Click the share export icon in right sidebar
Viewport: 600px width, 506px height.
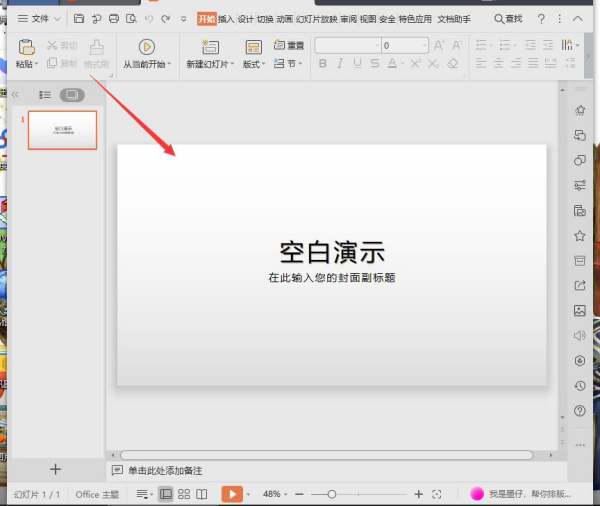580,285
